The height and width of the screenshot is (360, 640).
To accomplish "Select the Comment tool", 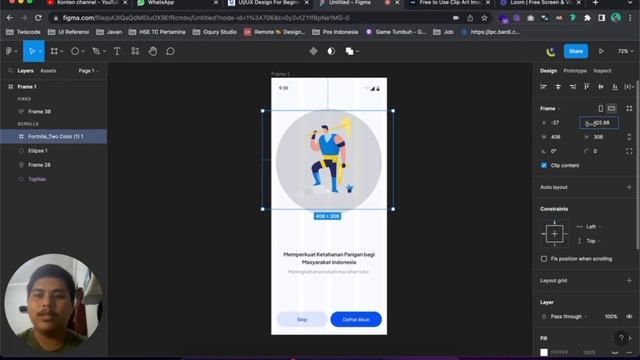I will [171, 51].
